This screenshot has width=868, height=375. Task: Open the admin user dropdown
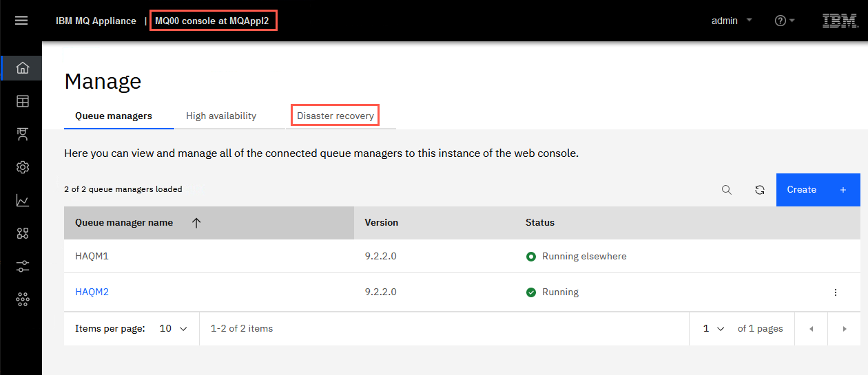pos(732,21)
